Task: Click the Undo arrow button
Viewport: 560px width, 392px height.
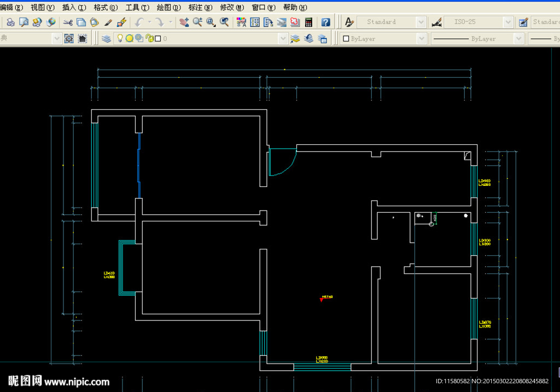Action: [x=139, y=22]
